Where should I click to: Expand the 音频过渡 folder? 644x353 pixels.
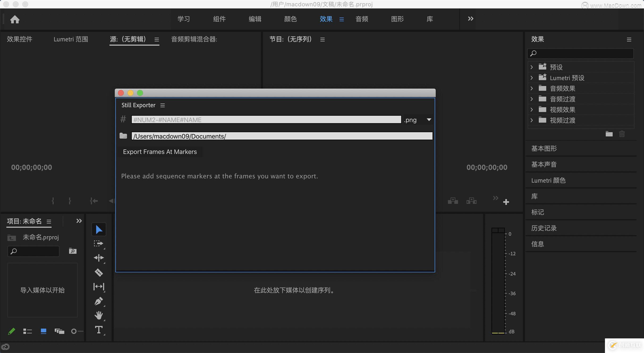(x=532, y=99)
